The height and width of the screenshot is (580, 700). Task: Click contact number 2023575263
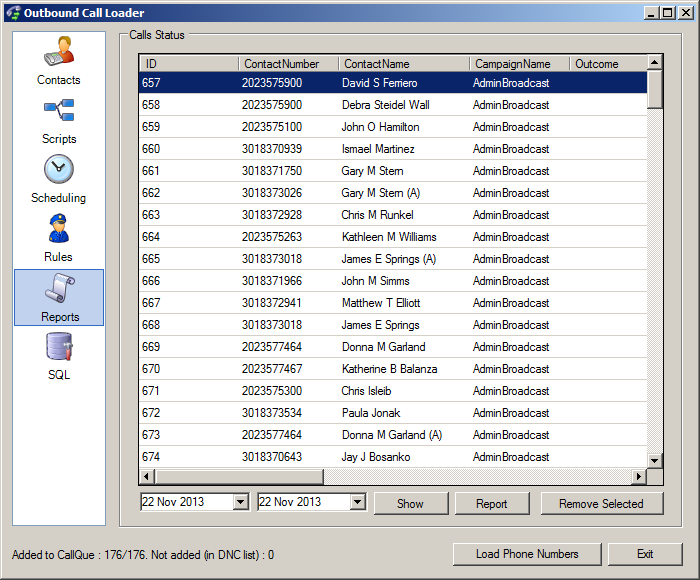272,237
